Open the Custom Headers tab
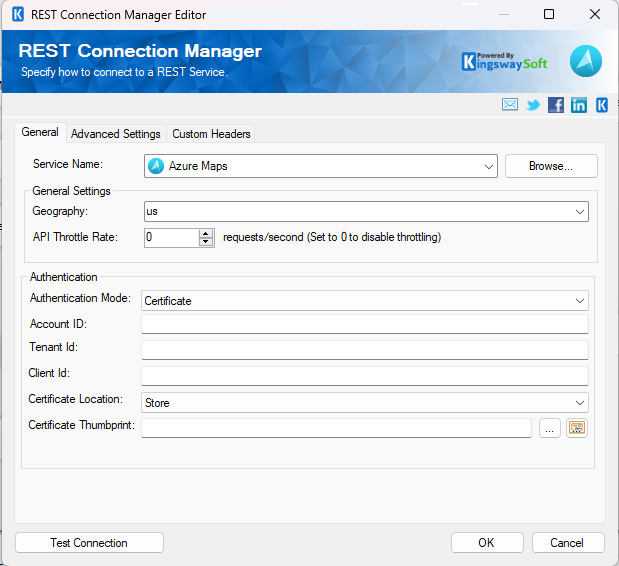This screenshot has width=619, height=566. click(211, 134)
